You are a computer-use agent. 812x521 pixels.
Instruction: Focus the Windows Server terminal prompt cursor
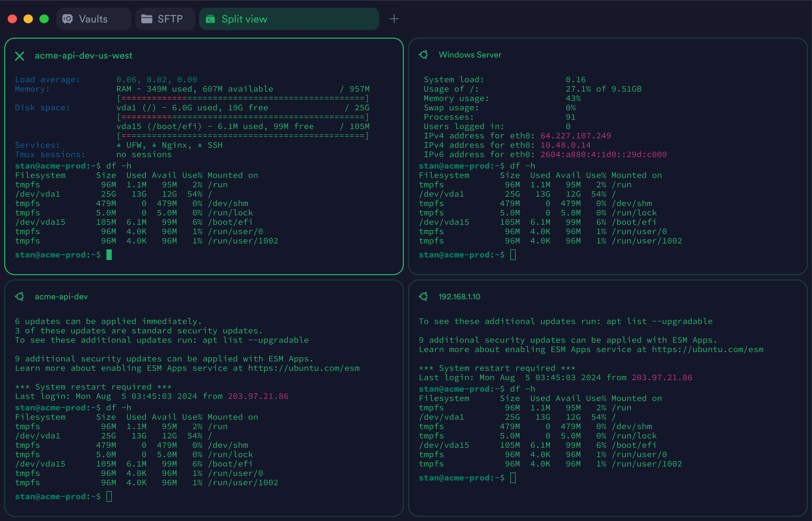tap(513, 255)
